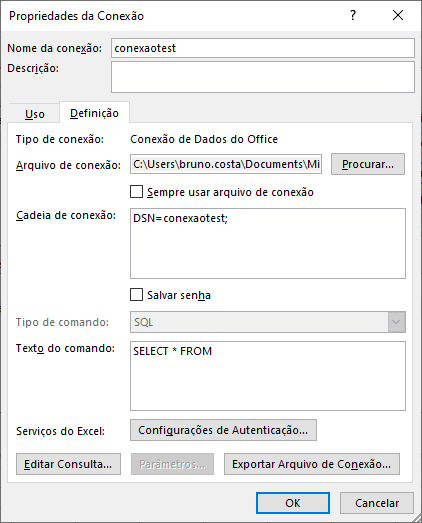Image resolution: width=422 pixels, height=523 pixels.
Task: Click Exportar Arquivo de Conexão... button
Action: 312,464
